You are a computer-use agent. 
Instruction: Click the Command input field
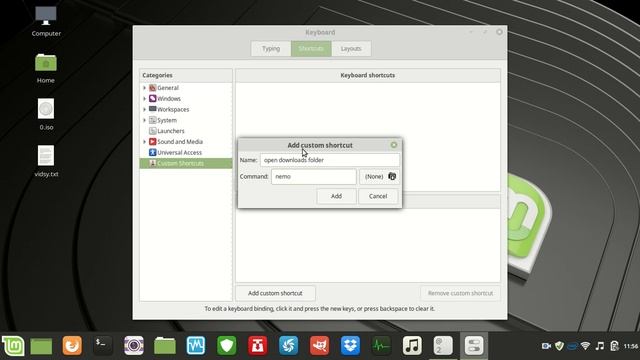click(313, 176)
